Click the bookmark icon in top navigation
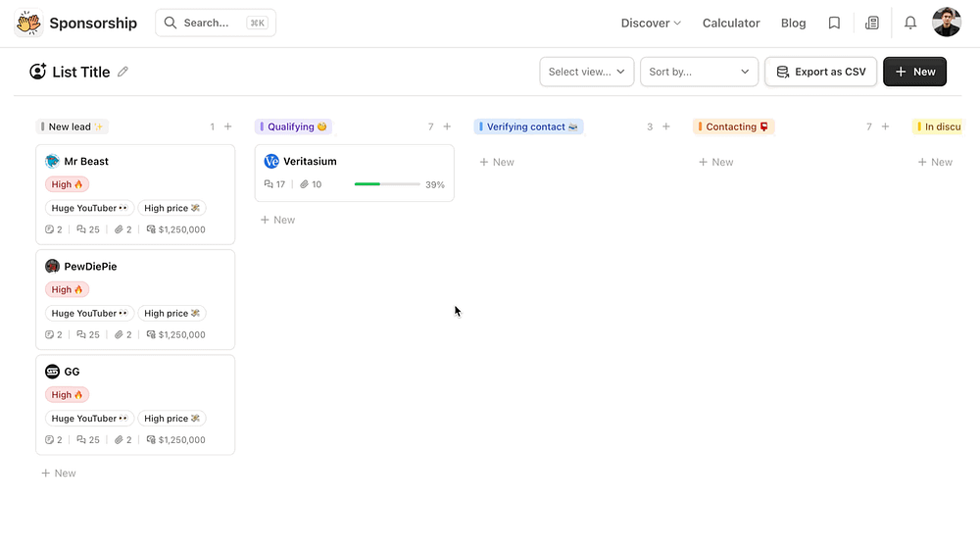980x552 pixels. click(834, 23)
